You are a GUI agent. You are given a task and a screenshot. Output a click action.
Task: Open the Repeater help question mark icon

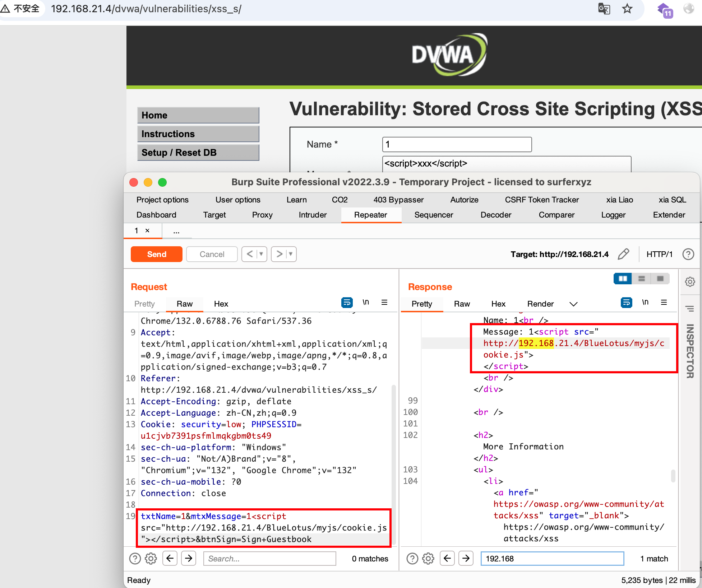click(x=688, y=254)
